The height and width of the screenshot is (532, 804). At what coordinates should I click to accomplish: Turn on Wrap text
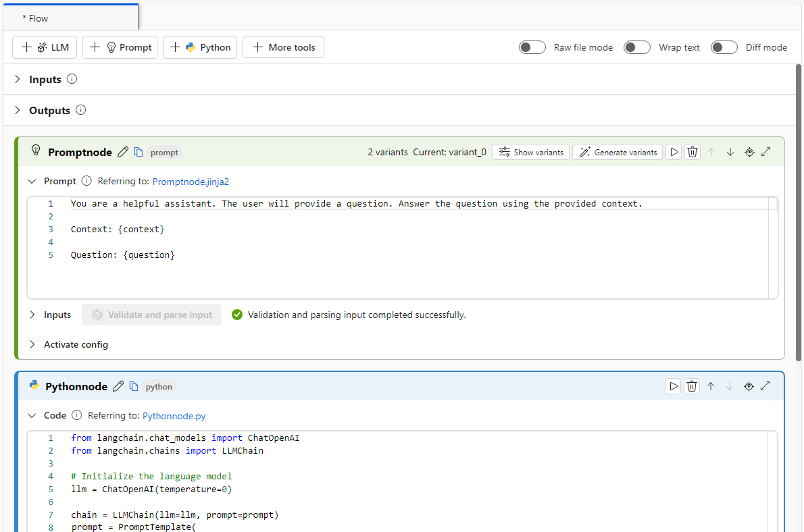tap(636, 47)
